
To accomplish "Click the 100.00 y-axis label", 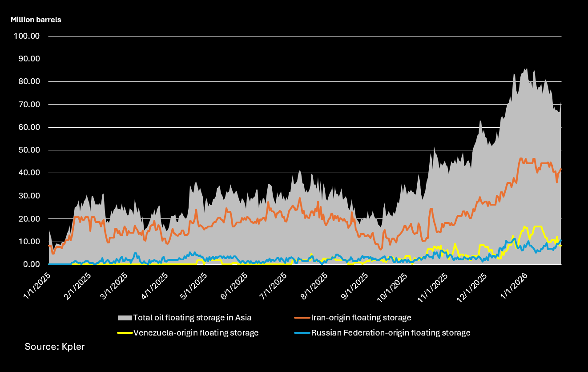I will point(28,36).
